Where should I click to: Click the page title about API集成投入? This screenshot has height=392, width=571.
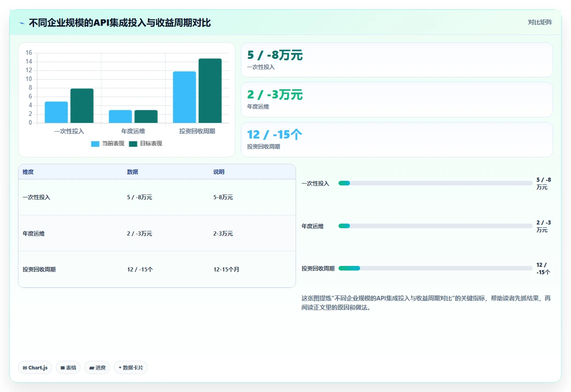(x=120, y=23)
